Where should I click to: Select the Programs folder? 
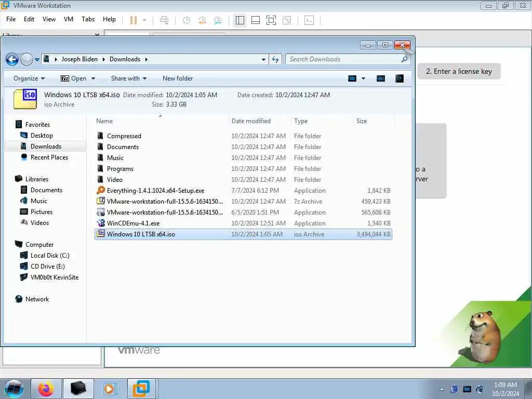tap(243, 169)
